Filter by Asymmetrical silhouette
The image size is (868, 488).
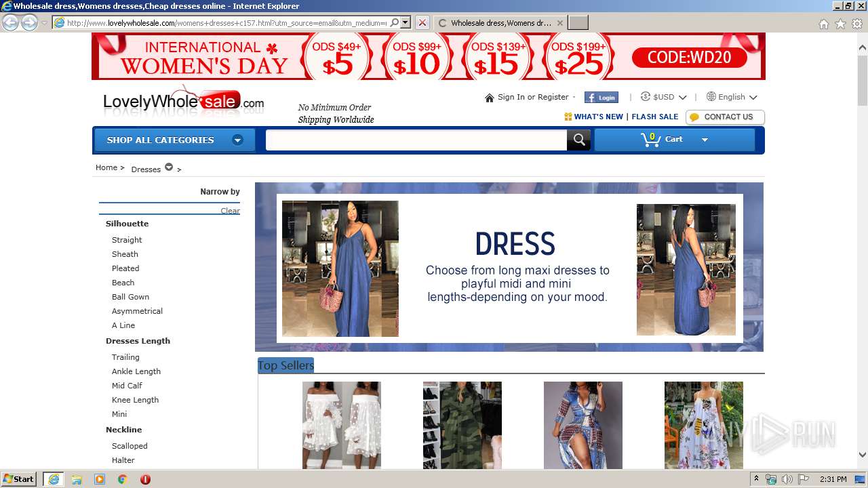(x=137, y=311)
